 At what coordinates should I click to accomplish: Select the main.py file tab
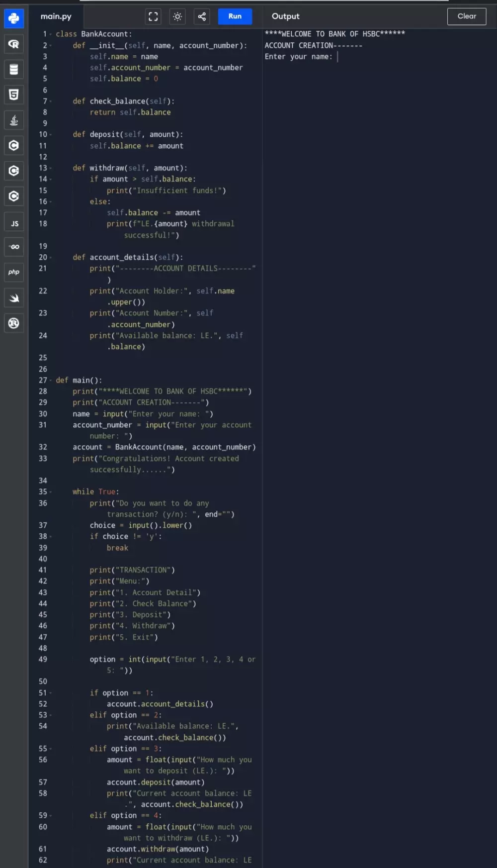[x=56, y=16]
